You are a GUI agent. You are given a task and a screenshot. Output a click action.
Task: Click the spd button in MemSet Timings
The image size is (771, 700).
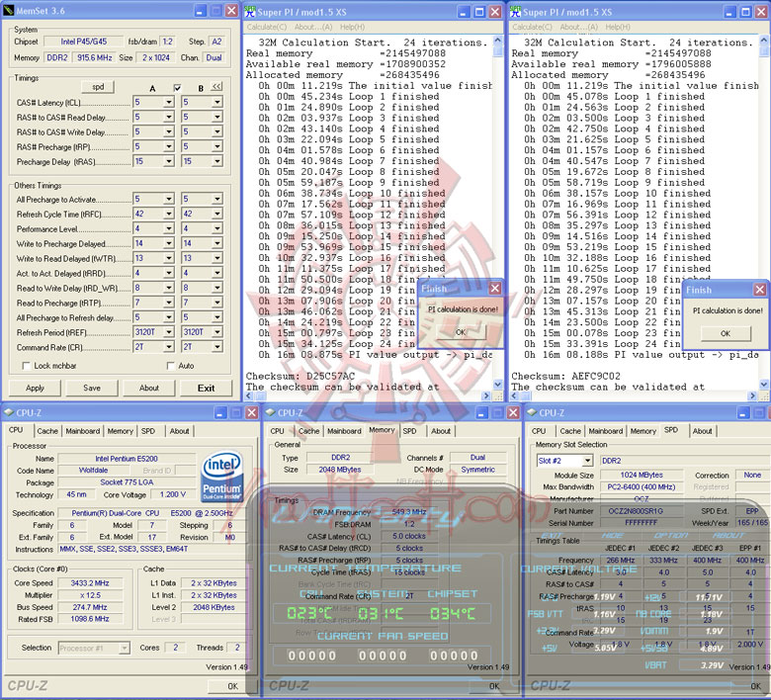(x=98, y=87)
